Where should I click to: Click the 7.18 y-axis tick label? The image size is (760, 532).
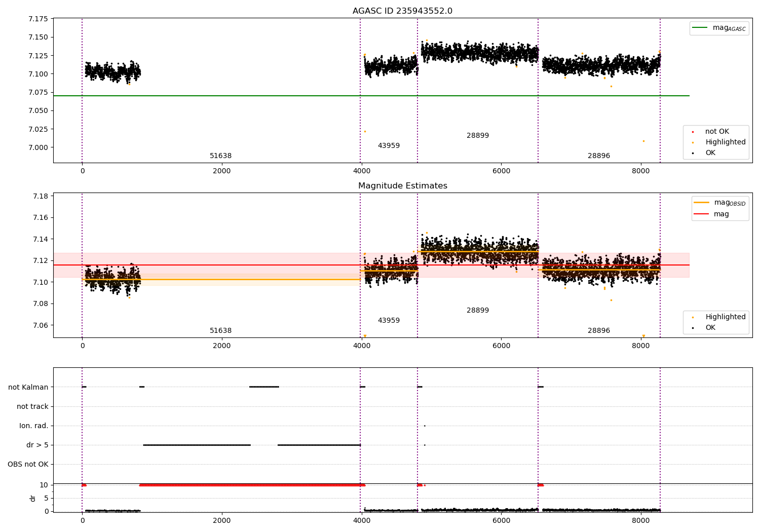[x=40, y=196]
